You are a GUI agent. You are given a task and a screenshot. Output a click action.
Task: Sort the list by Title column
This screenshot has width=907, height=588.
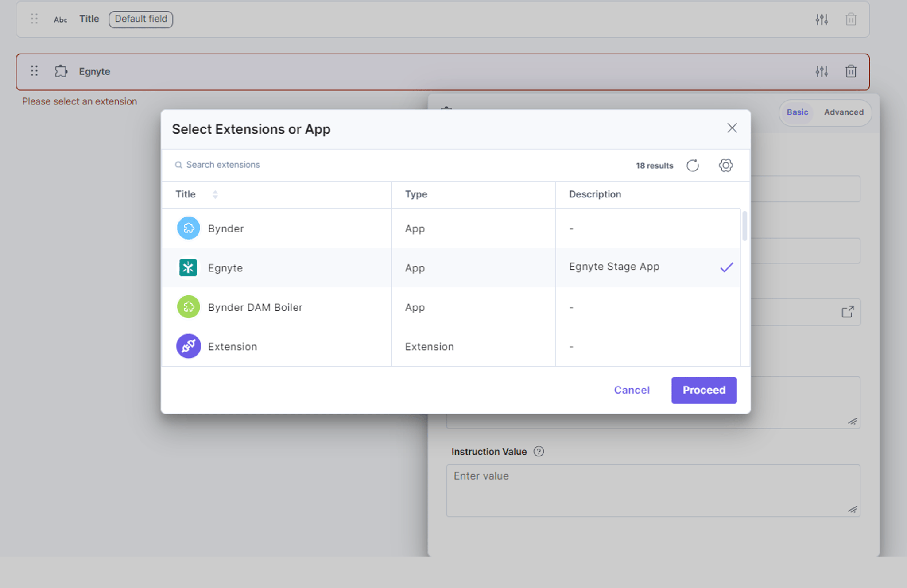(x=215, y=194)
